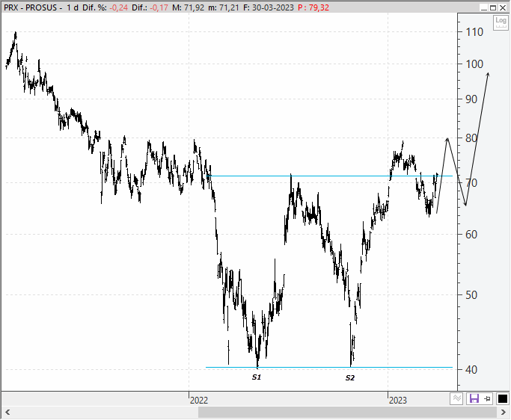Click the 'P : 79,32' price value
Screen dimensions: 511x420
pos(313,7)
